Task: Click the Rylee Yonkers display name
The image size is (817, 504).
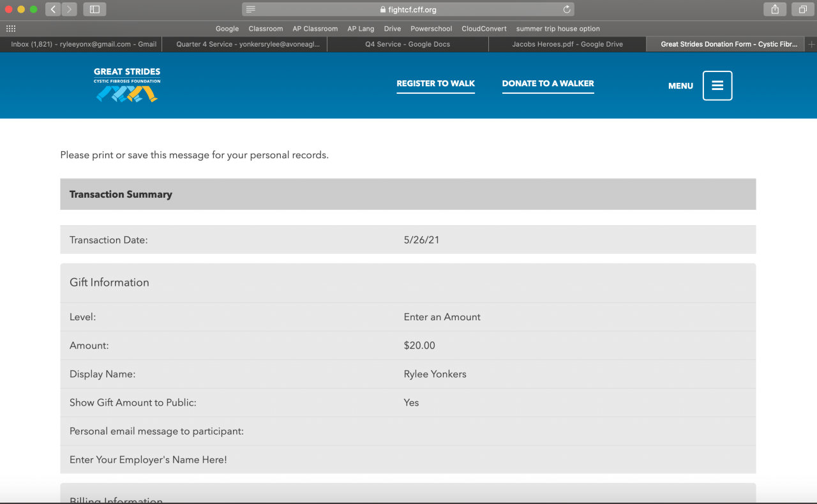Action: tap(435, 374)
